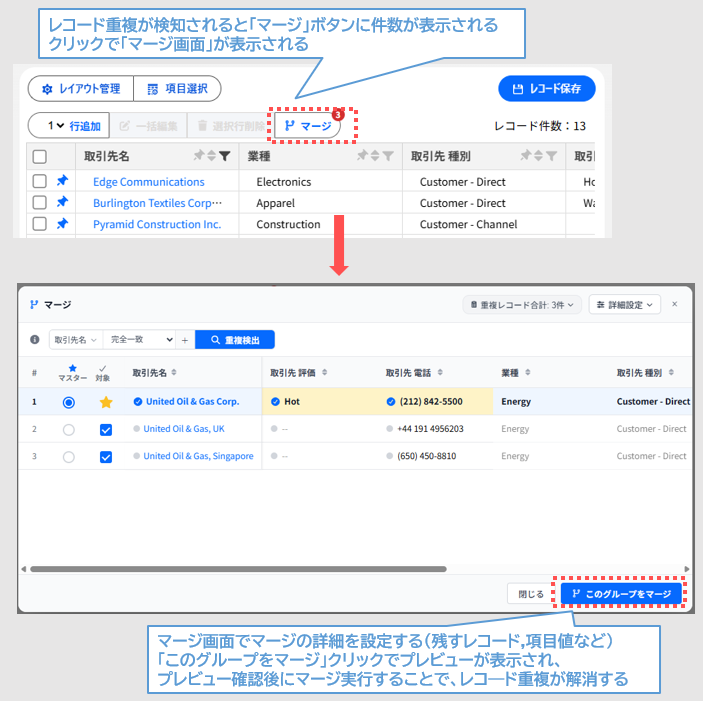This screenshot has width=703, height=701.
Task: Sort merge table by 取引先名
Action: (x=174, y=372)
